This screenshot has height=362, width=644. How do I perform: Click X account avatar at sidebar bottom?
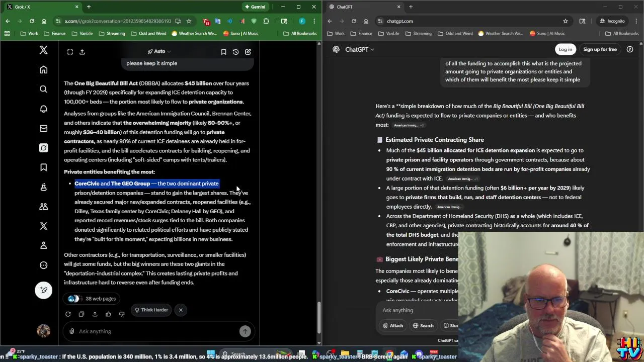[x=43, y=330]
